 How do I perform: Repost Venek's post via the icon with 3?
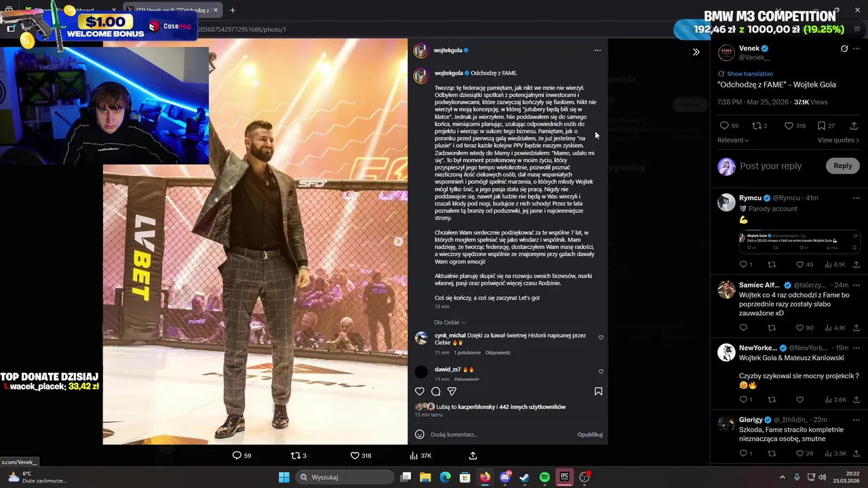(759, 125)
